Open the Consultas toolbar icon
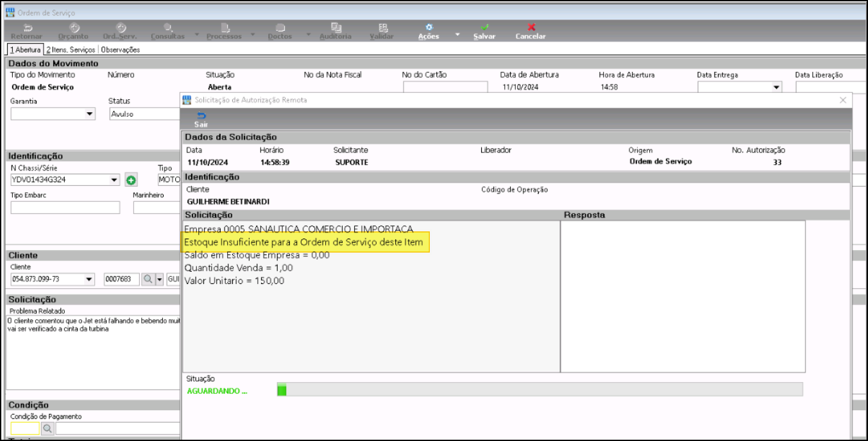868x441 pixels. [x=167, y=28]
